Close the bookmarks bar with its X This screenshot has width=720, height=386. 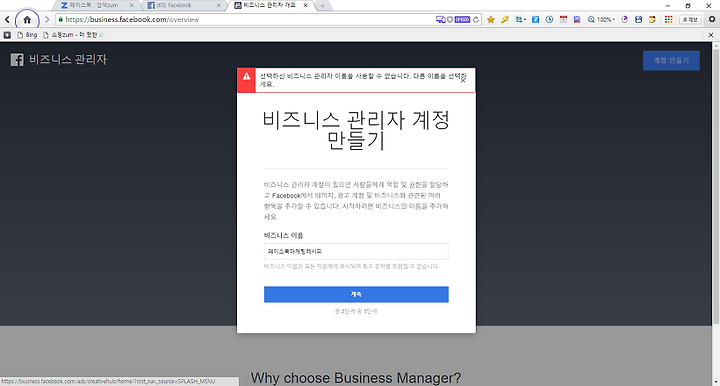tap(711, 35)
